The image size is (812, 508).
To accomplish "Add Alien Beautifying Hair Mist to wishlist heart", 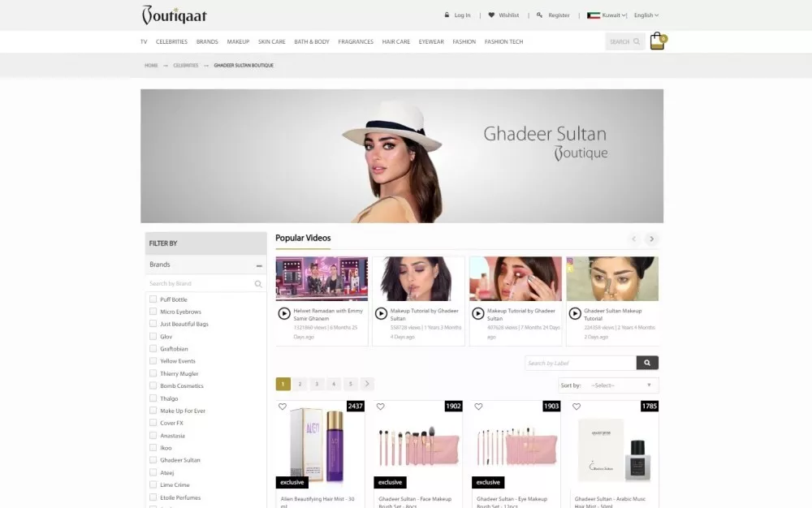I will coord(283,407).
